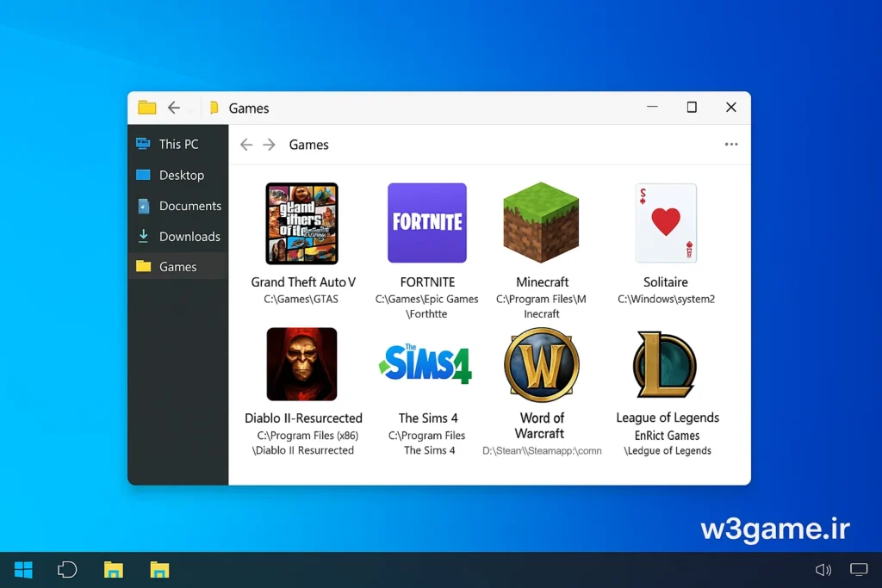Click the EnRict Games text
This screenshot has height=588, width=882.
(x=668, y=436)
